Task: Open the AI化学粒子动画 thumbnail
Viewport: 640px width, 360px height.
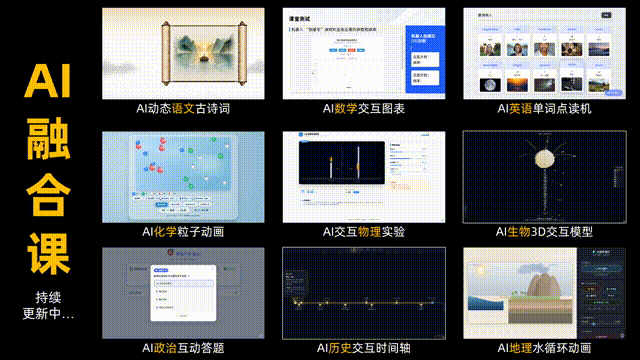Action: [183, 177]
